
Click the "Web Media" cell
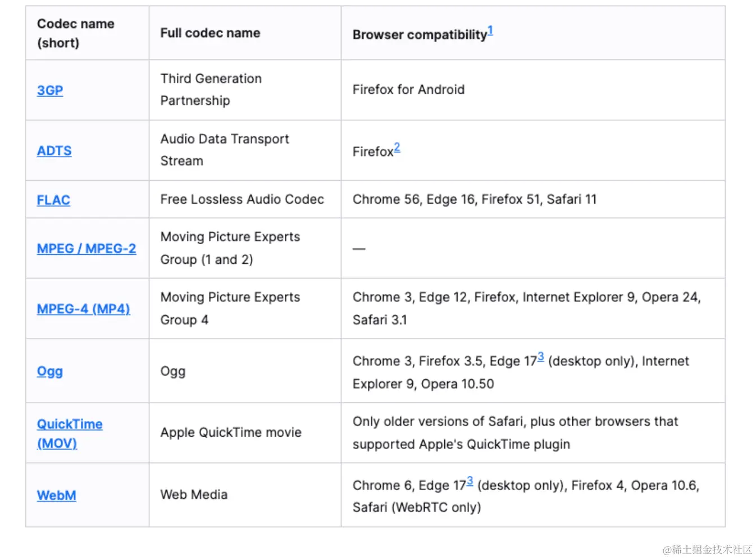pyautogui.click(x=194, y=495)
